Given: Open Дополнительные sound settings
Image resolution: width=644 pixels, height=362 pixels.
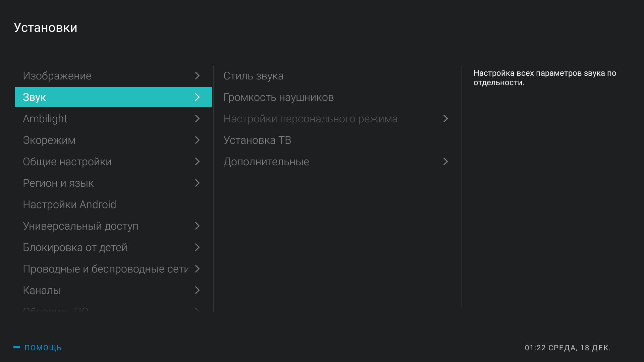Looking at the screenshot, I should pos(337,162).
